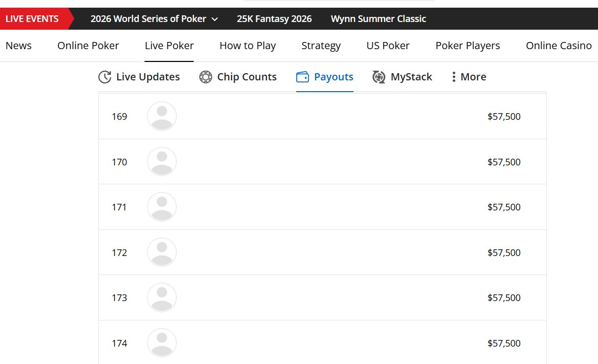The width and height of the screenshot is (598, 364).
Task: Click the $57,500 payout for place 170
Action: pyautogui.click(x=504, y=162)
